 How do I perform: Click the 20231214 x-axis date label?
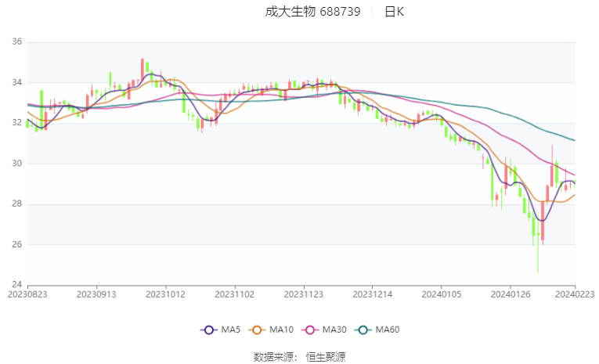(373, 294)
